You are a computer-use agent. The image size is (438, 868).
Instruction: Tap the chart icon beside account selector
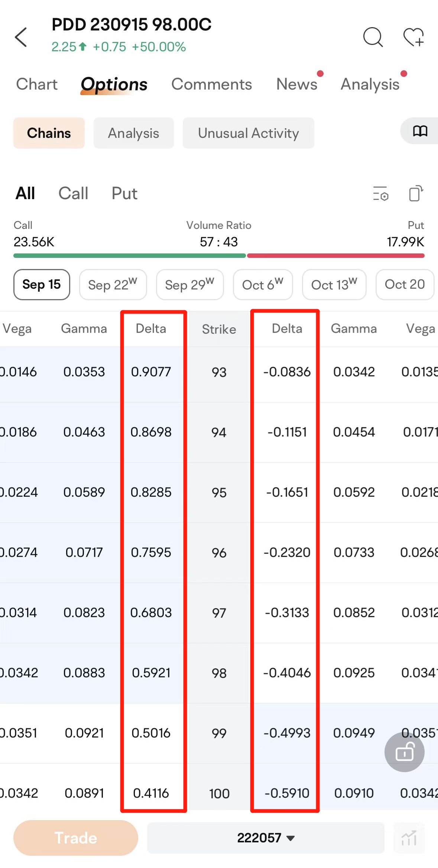point(409,838)
